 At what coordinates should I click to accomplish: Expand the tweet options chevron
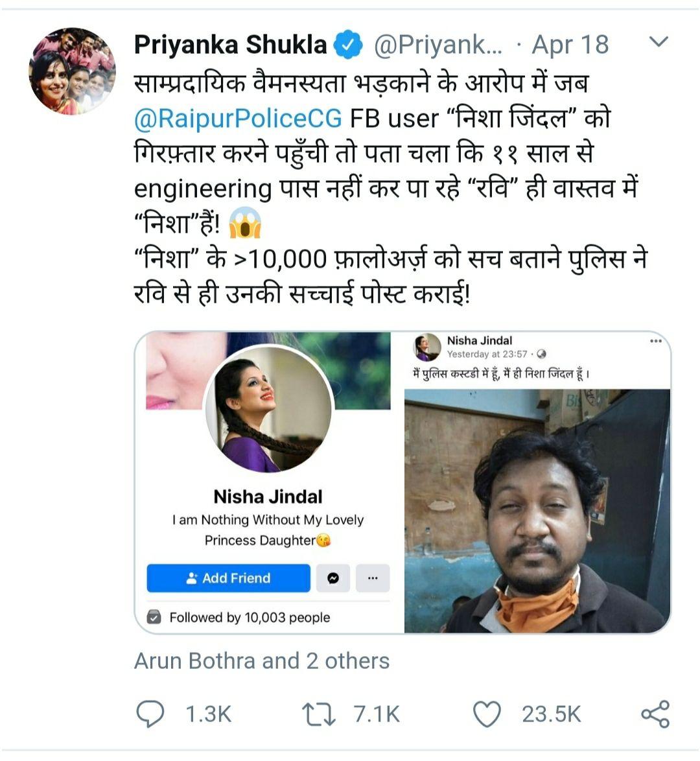click(658, 43)
